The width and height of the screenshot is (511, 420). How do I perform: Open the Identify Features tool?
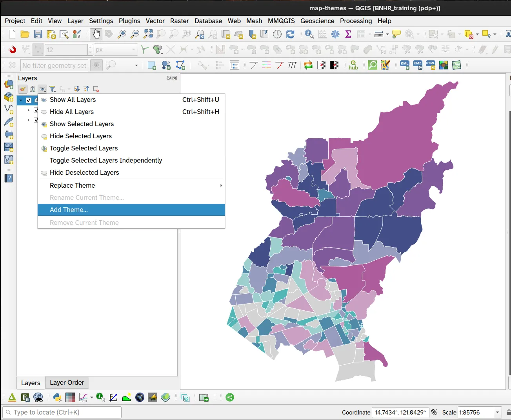[309, 34]
